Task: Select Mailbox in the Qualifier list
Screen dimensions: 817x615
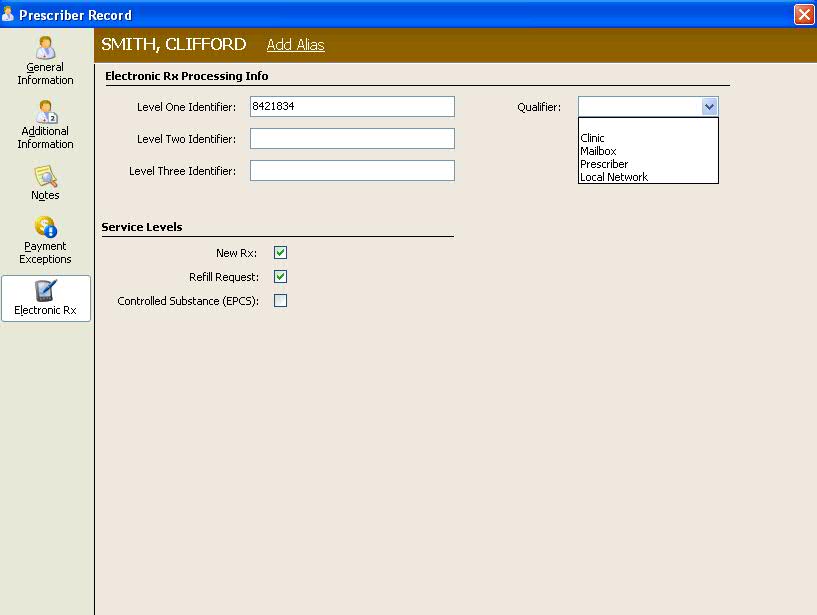Action: click(598, 151)
